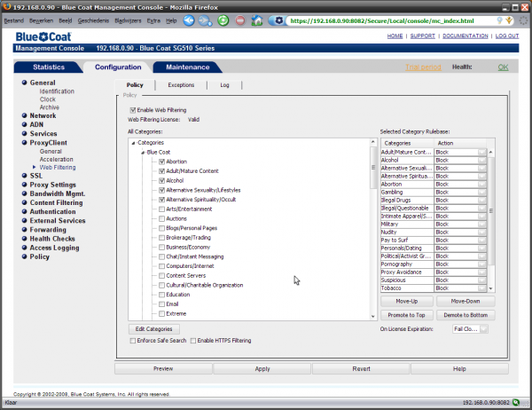532x410 pixels.
Task: Check the Auctions category checkbox
Action: (162, 219)
